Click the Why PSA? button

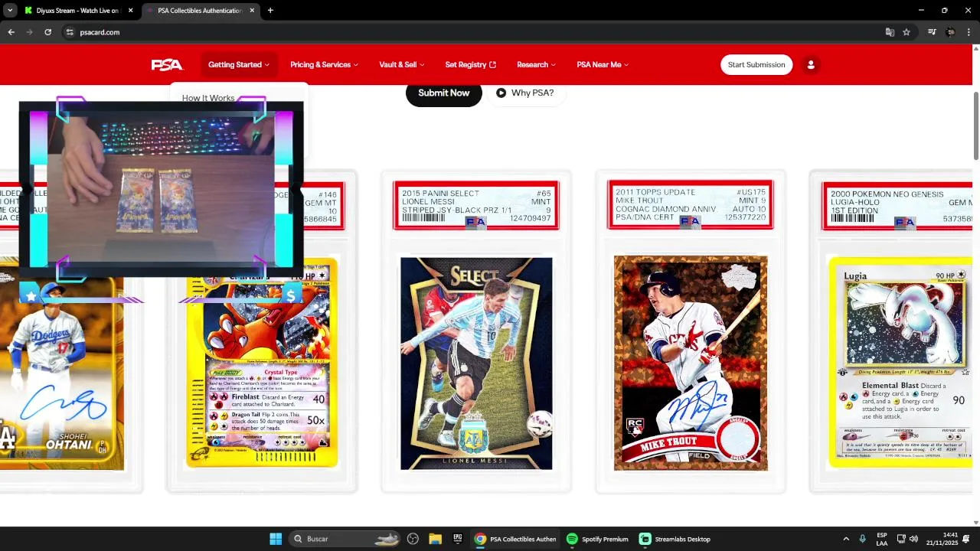[525, 93]
